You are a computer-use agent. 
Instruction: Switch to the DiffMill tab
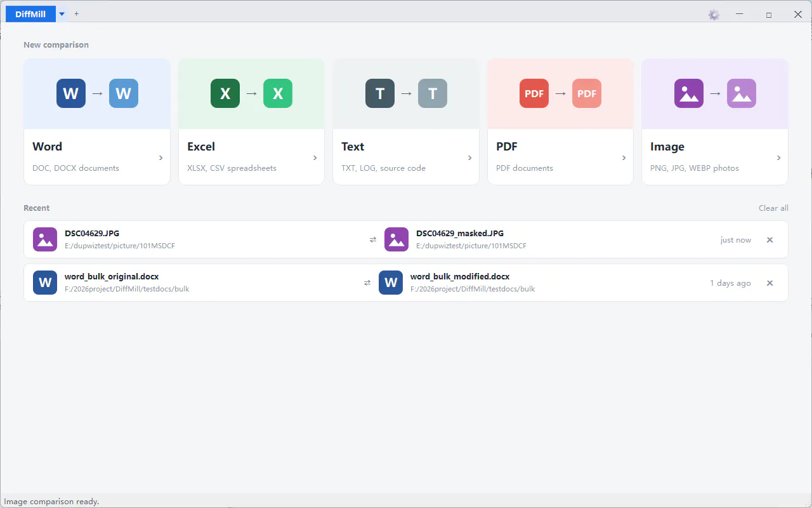click(x=30, y=14)
